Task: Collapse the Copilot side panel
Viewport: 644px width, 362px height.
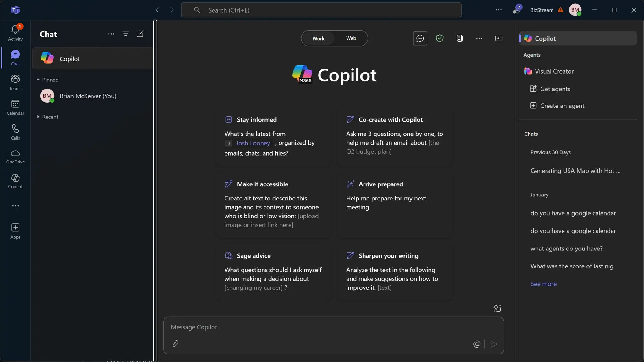Action: tap(499, 38)
